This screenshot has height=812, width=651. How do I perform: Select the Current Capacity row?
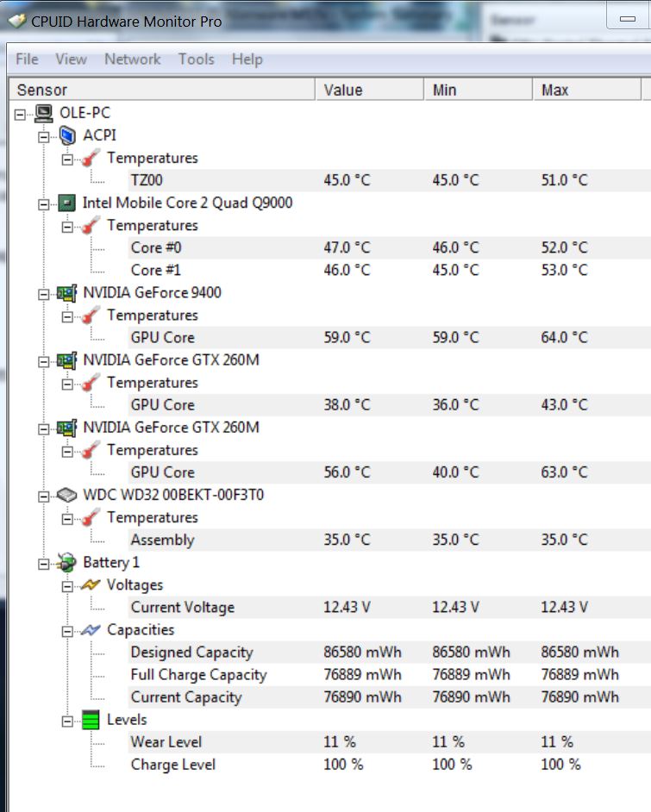click(x=390, y=697)
